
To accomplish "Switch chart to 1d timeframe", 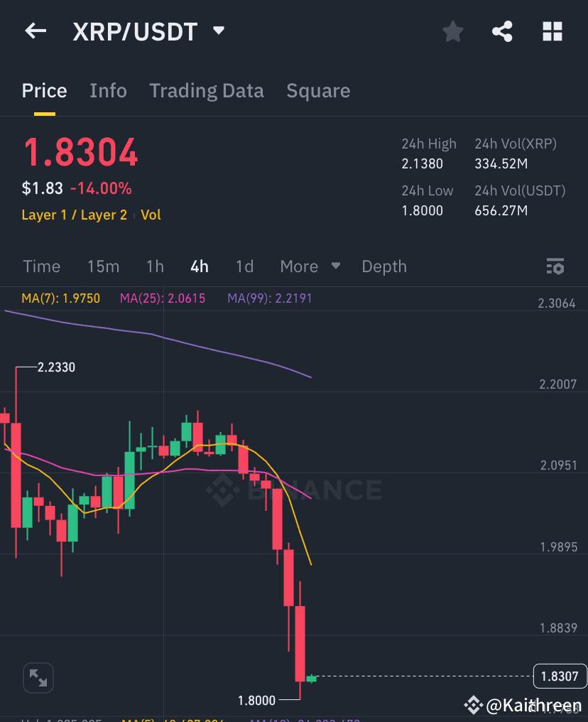I will pos(244,266).
